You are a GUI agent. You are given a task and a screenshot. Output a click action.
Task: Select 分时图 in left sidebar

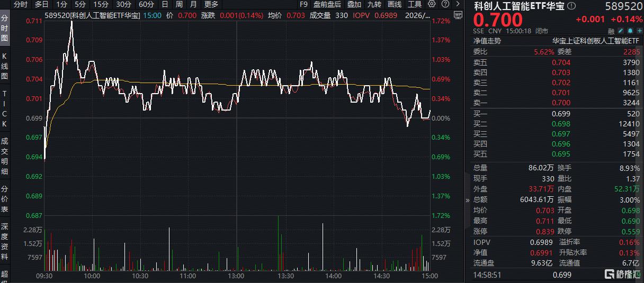point(5,29)
